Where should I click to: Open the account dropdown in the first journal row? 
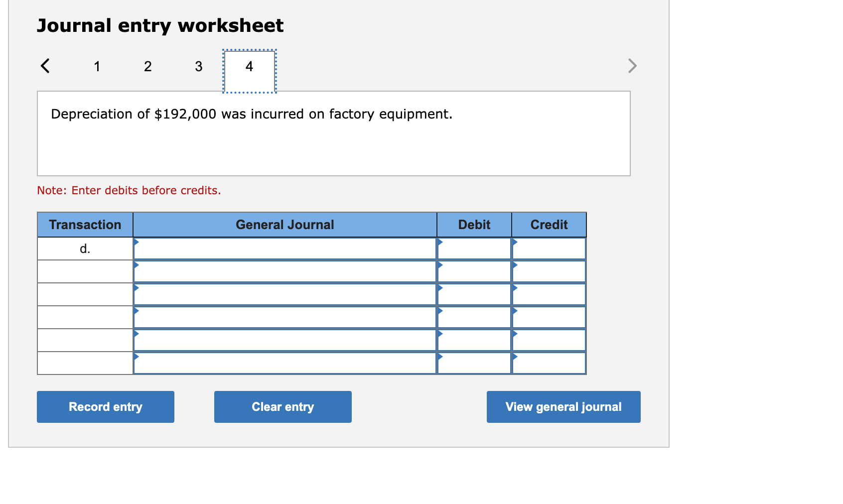click(137, 244)
